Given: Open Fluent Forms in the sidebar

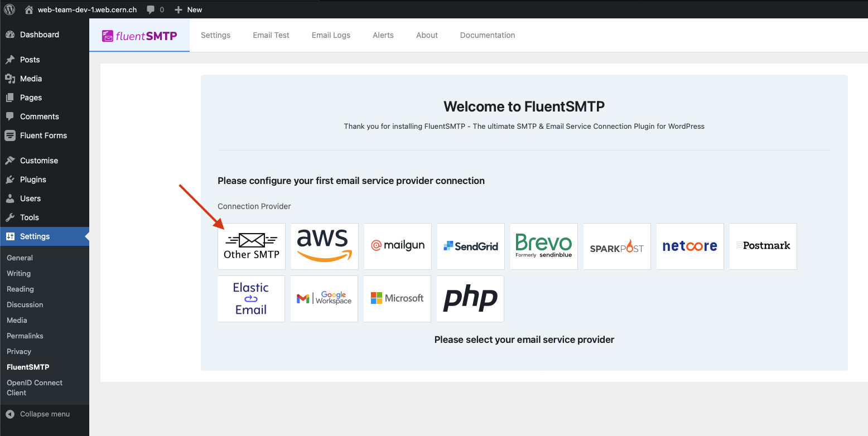Looking at the screenshot, I should click(45, 135).
